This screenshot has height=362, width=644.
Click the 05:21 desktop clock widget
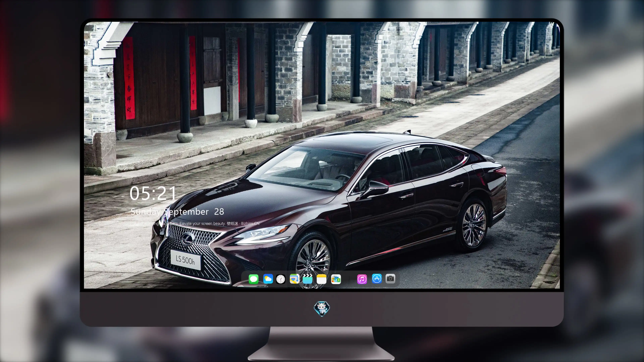[153, 193]
